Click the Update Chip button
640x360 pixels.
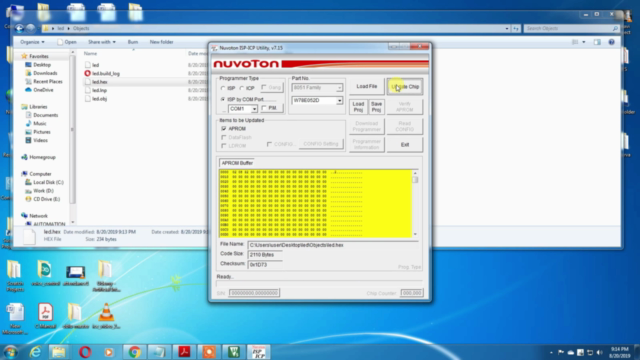[x=405, y=87]
